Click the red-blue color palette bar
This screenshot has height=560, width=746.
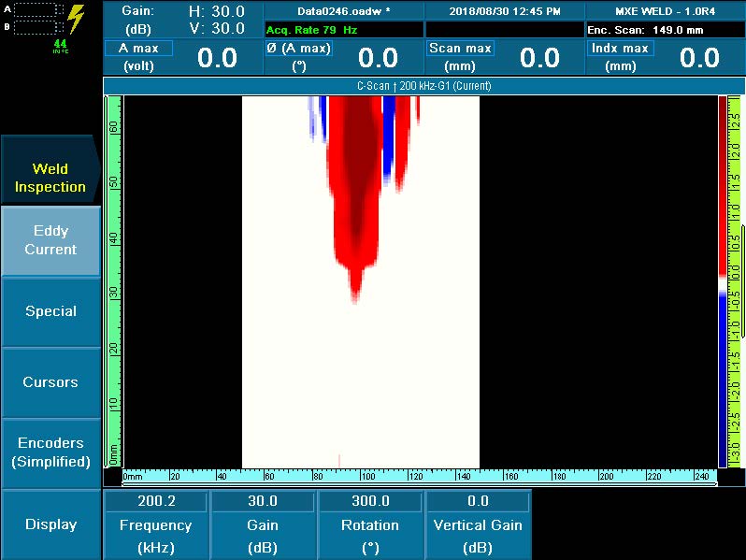pyautogui.click(x=722, y=280)
